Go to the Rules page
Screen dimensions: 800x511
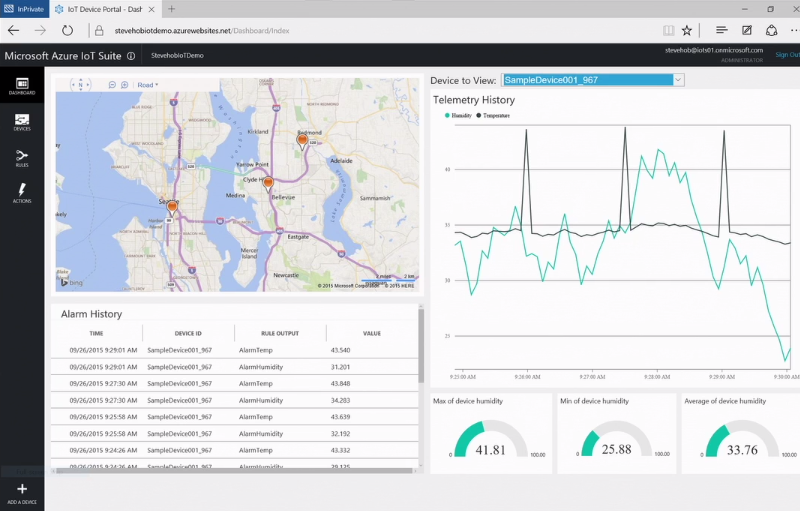pyautogui.click(x=21, y=157)
